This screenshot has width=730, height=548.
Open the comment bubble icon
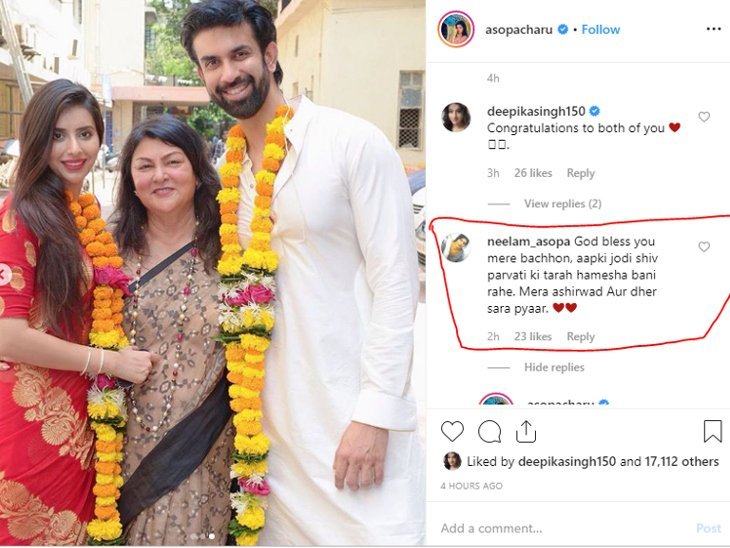click(489, 431)
